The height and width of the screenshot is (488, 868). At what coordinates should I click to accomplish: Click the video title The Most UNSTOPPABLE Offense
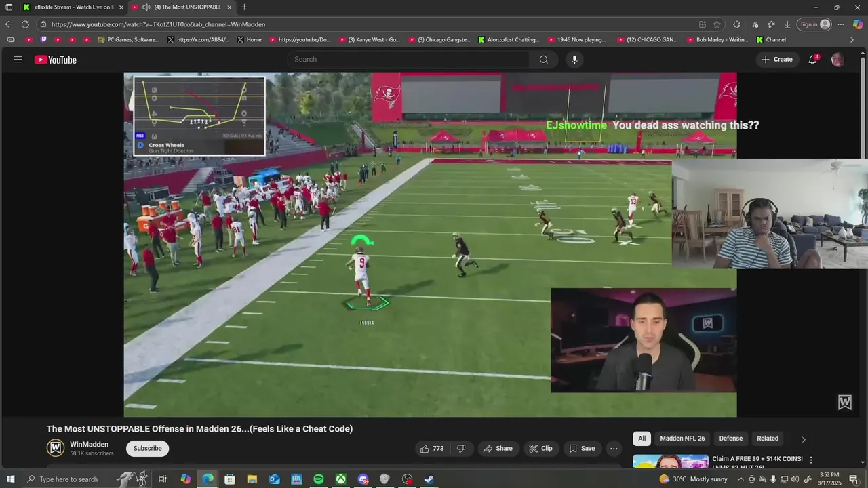(x=199, y=429)
